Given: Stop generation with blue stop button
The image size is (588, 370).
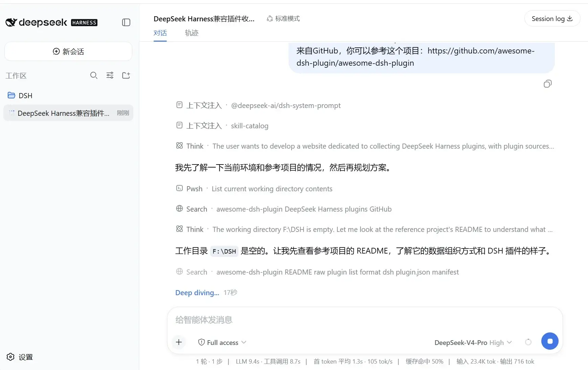Looking at the screenshot, I should tap(550, 341).
